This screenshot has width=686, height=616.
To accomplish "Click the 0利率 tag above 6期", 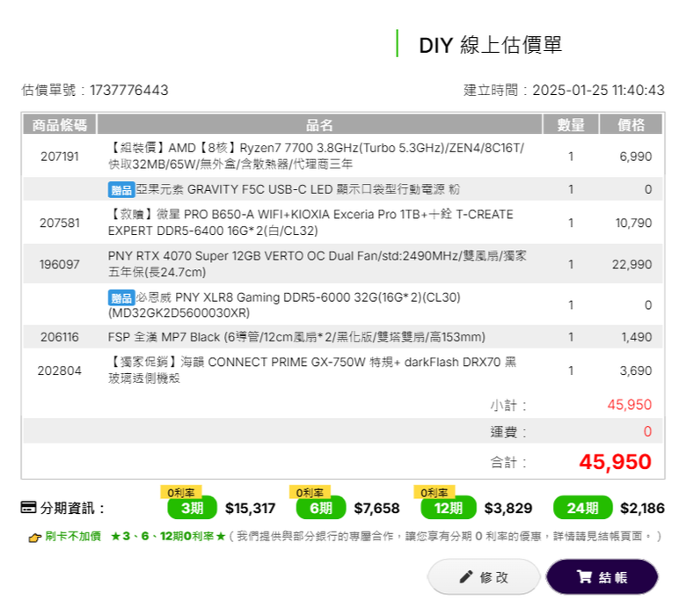I will click(x=310, y=492).
